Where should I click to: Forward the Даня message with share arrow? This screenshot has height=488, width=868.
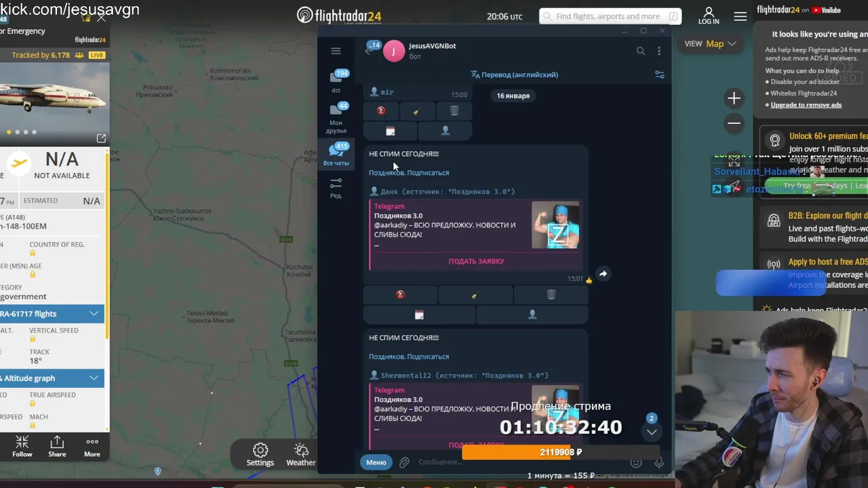pos(603,274)
